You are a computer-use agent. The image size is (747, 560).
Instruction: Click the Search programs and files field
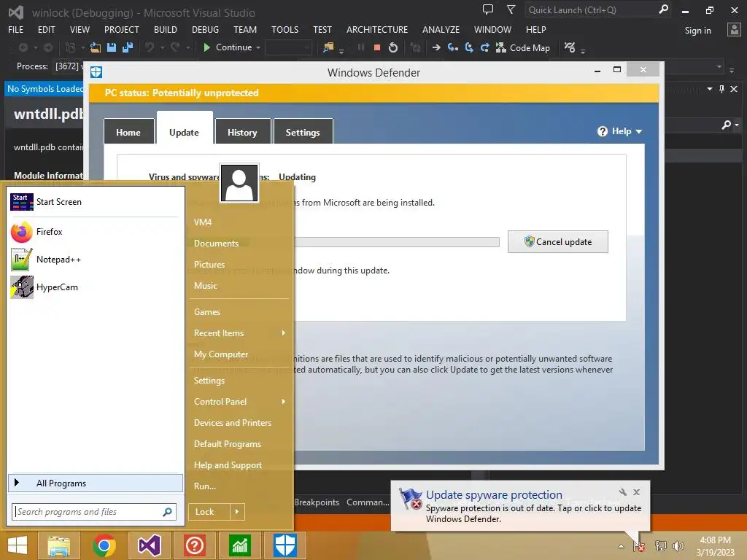tap(94, 512)
